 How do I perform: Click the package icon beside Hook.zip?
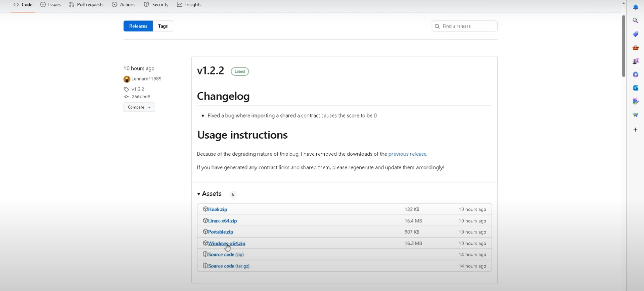pos(205,209)
